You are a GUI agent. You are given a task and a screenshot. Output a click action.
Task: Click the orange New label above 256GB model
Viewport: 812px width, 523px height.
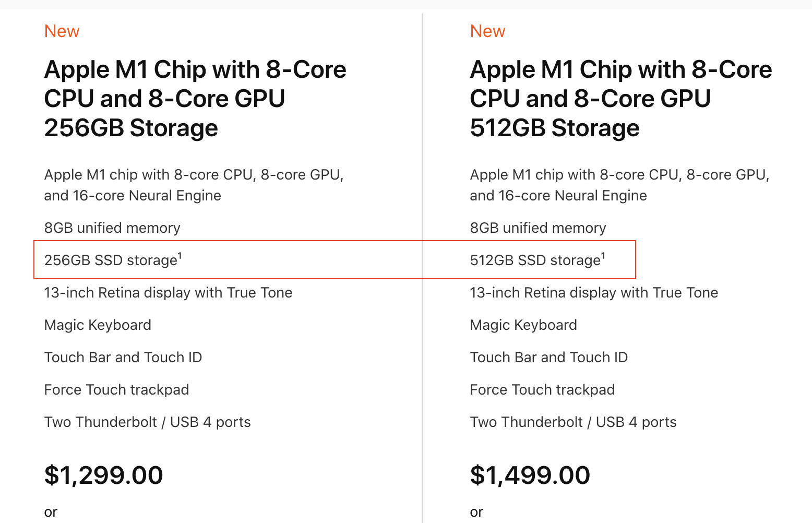[x=62, y=31]
